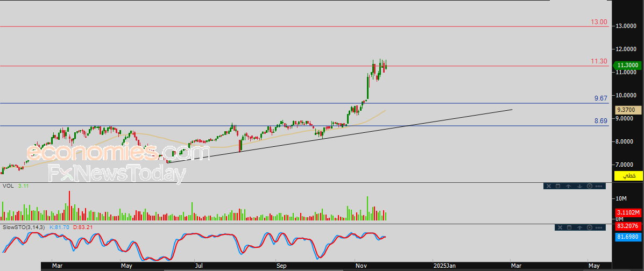Select the 8.69 blue level label
Screen dimensions: 644x271
(601, 122)
